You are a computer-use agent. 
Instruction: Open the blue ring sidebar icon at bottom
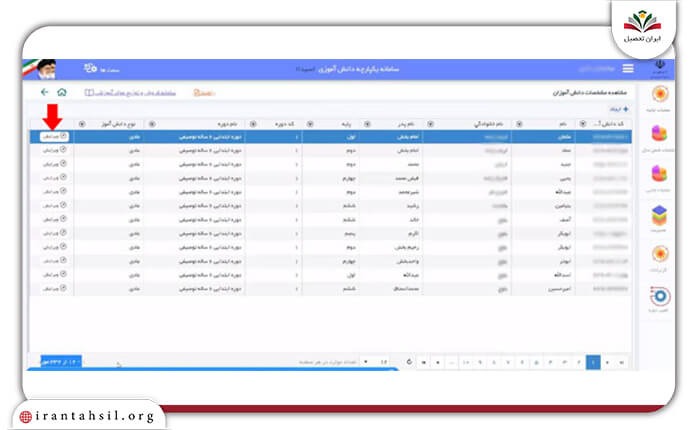coord(660,296)
